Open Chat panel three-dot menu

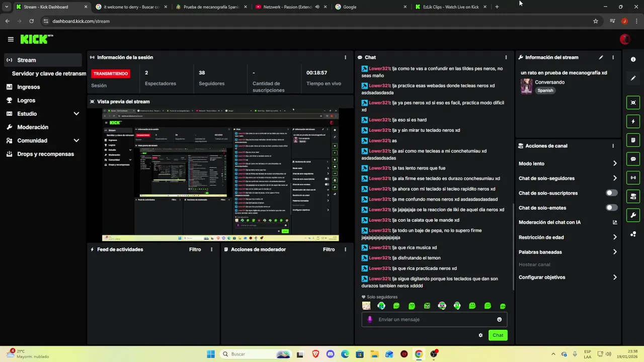click(506, 57)
